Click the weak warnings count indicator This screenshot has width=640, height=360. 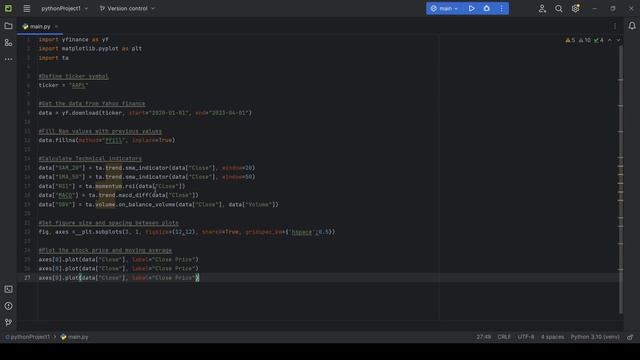pos(585,40)
